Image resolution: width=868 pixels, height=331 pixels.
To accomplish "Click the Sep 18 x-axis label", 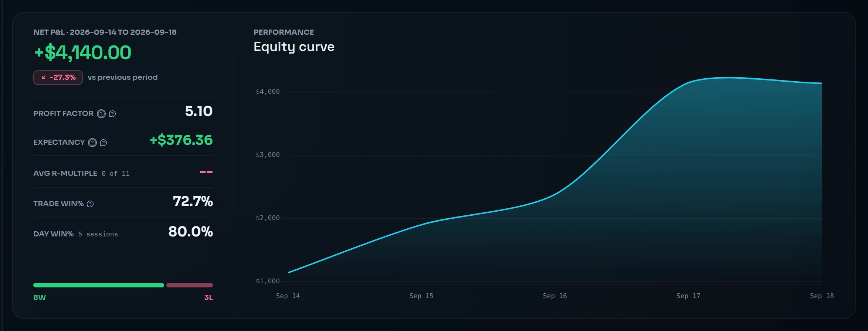I will (822, 296).
